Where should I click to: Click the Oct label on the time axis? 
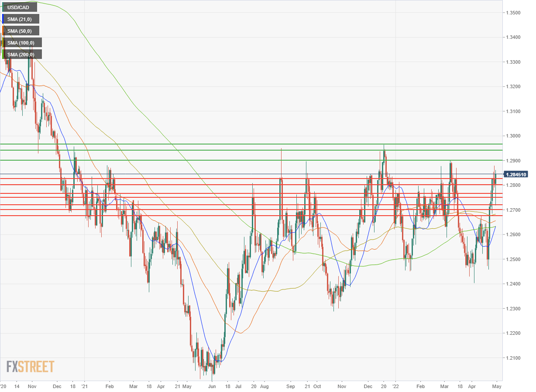pyautogui.click(x=317, y=387)
